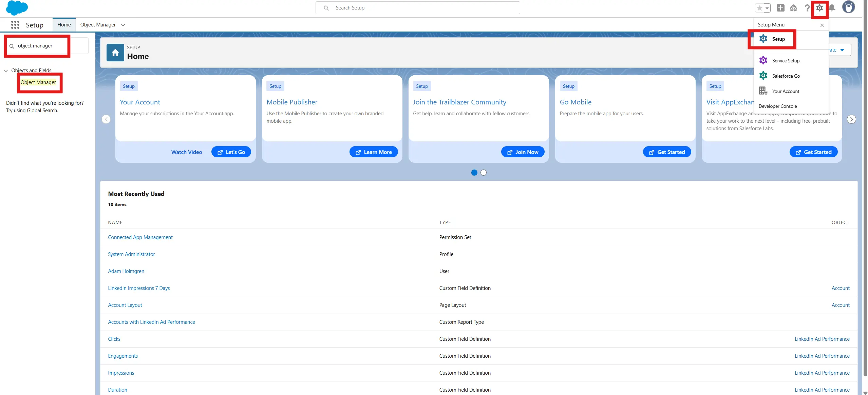Click the Let's Go button
Screen dimensions: 868x395
point(231,152)
